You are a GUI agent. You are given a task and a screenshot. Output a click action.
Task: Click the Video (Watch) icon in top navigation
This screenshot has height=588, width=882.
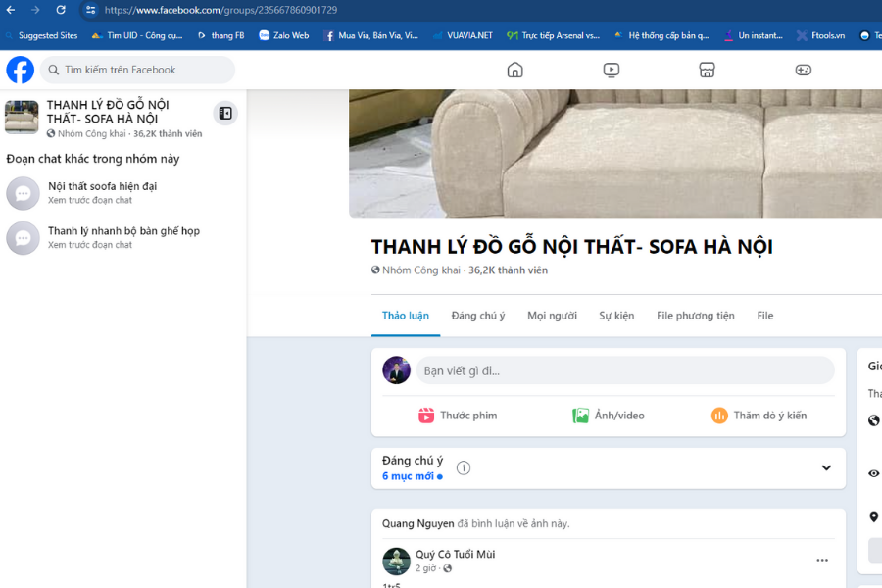(x=611, y=70)
